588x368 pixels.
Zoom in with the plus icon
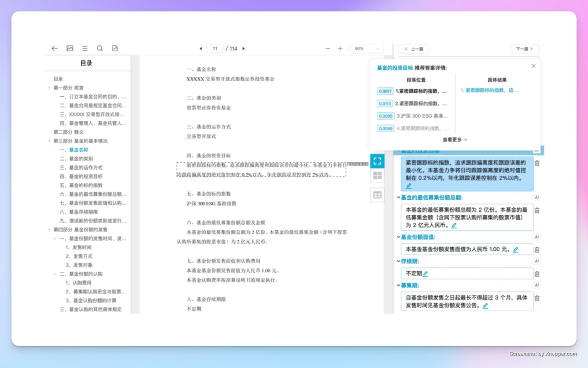coord(340,49)
